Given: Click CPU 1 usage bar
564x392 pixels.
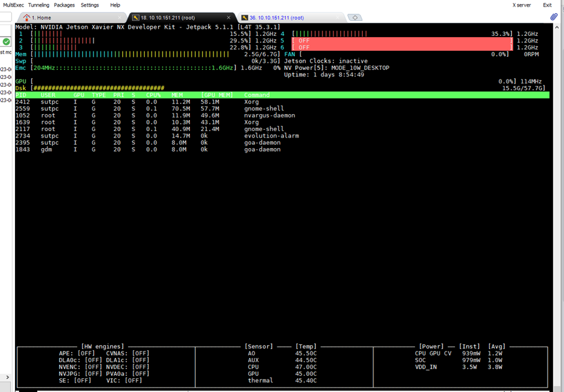Looking at the screenshot, I should pos(141,34).
